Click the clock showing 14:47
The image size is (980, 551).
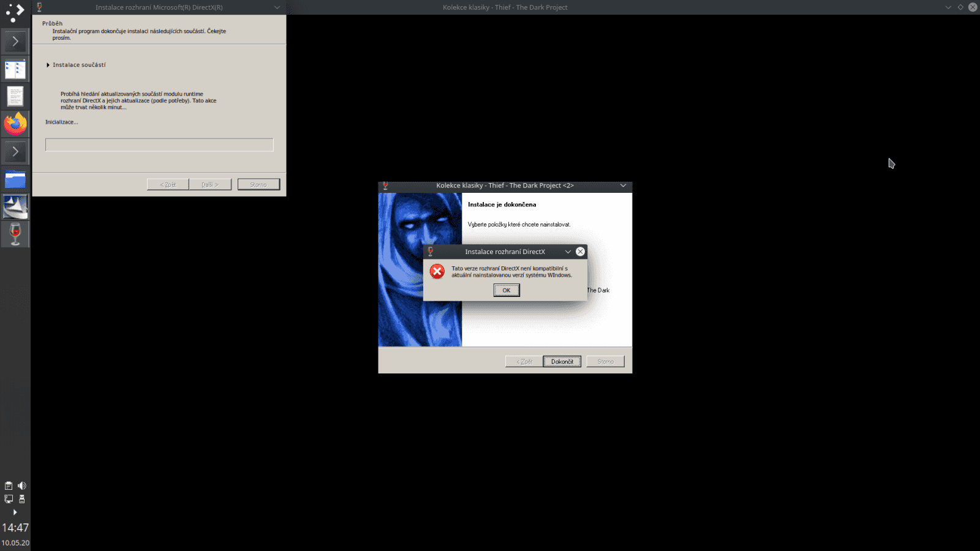(x=16, y=528)
